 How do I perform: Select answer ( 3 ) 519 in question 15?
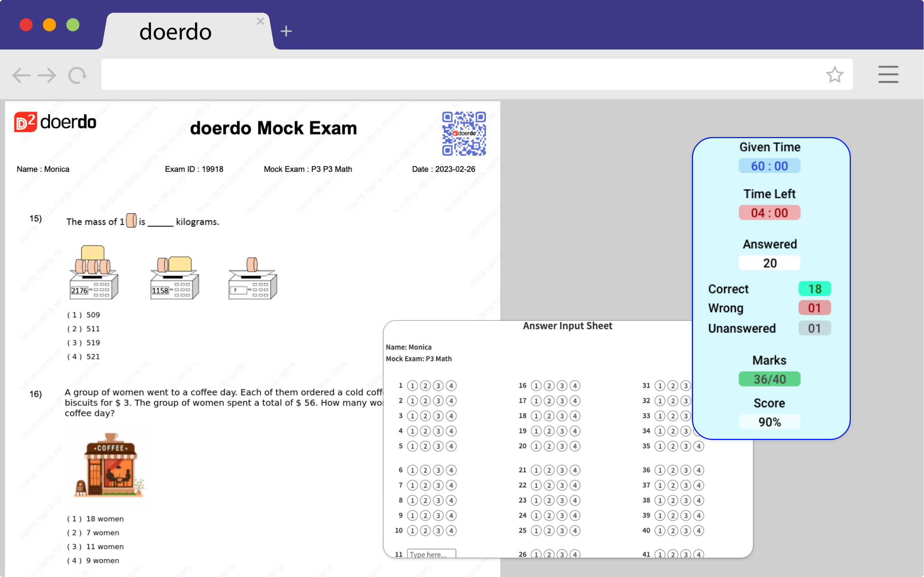pyautogui.click(x=83, y=343)
